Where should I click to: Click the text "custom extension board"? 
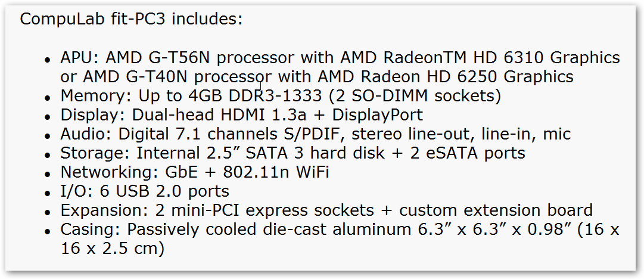[496, 210]
